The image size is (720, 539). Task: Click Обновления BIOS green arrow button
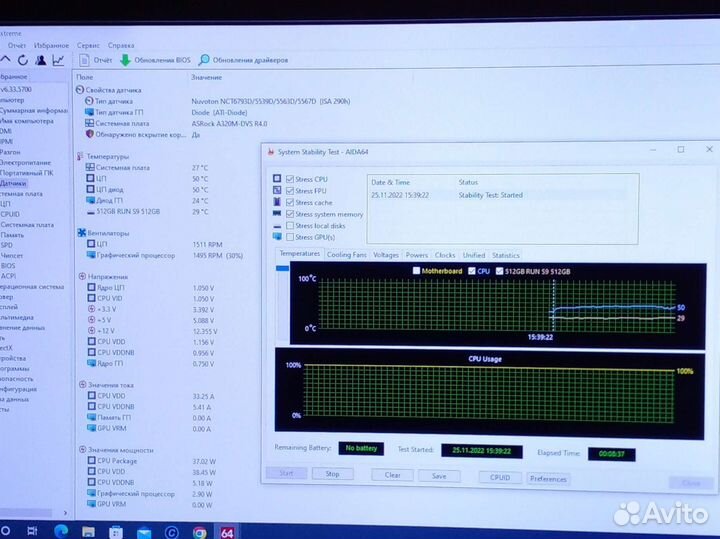pyautogui.click(x=155, y=60)
